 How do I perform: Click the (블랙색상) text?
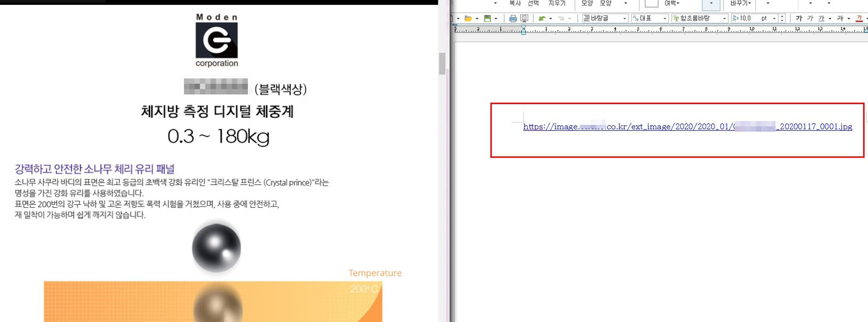tap(280, 89)
